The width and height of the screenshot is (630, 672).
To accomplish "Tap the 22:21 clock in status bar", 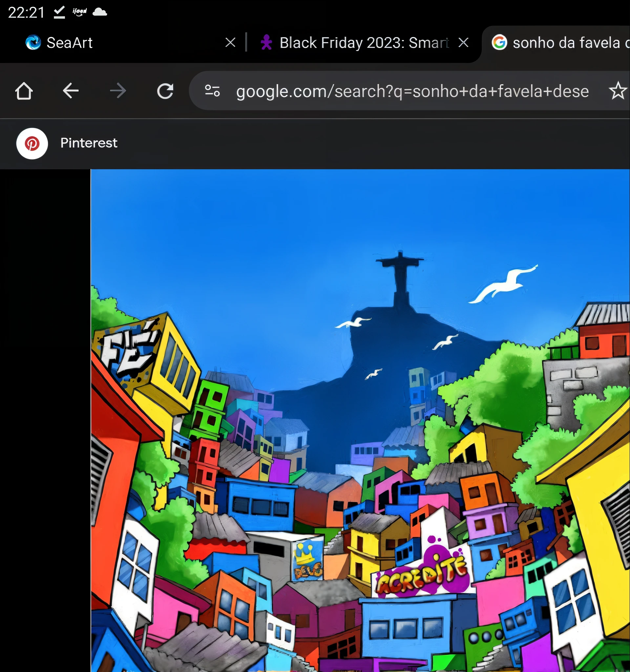I will (26, 12).
